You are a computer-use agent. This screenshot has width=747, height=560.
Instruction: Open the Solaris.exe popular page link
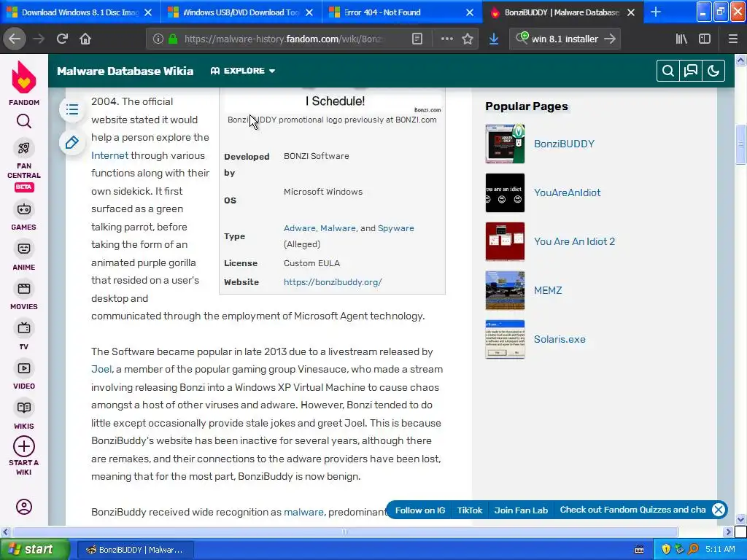point(560,340)
